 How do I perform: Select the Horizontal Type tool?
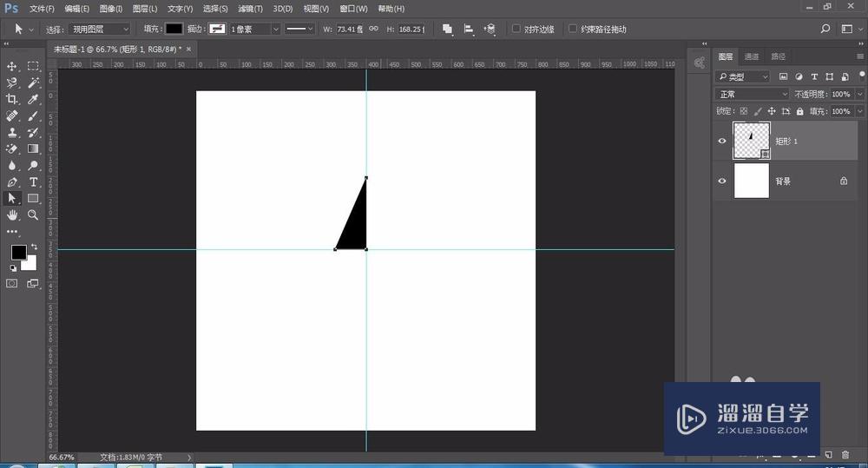pos(34,182)
